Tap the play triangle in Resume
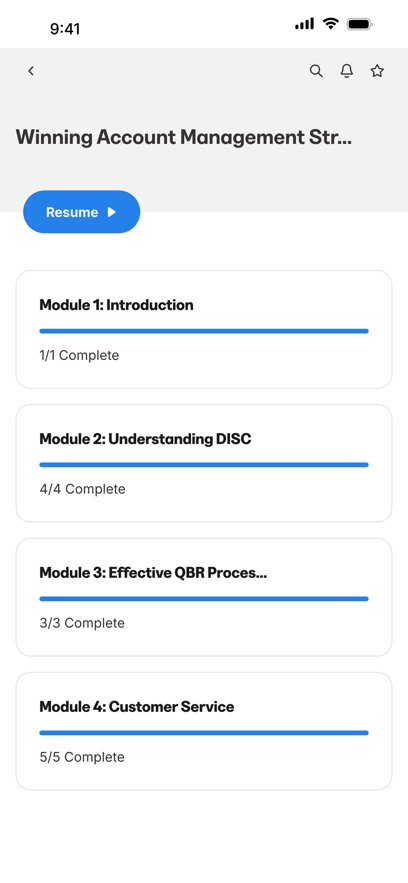408x883 pixels. pos(111,212)
